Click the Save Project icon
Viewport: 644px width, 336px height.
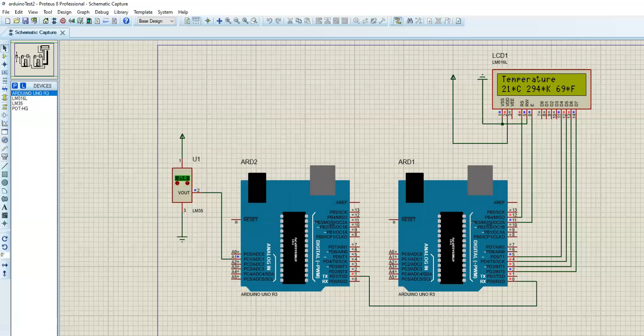pyautogui.click(x=25, y=21)
